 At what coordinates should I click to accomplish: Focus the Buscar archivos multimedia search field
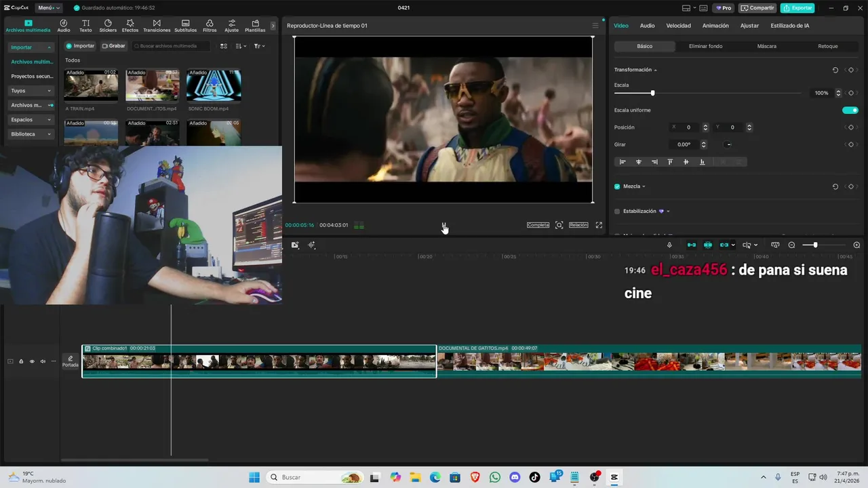click(171, 46)
